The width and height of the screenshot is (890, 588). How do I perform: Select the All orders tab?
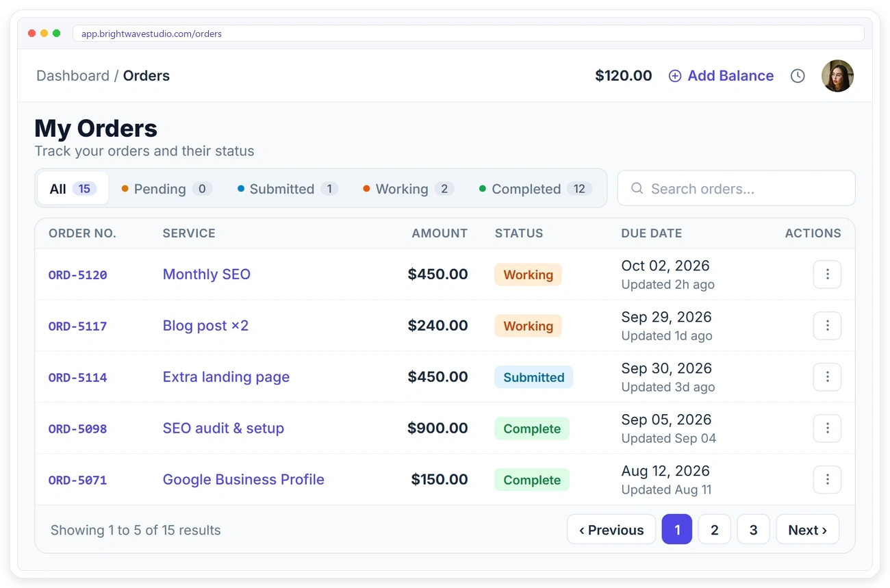pos(73,189)
